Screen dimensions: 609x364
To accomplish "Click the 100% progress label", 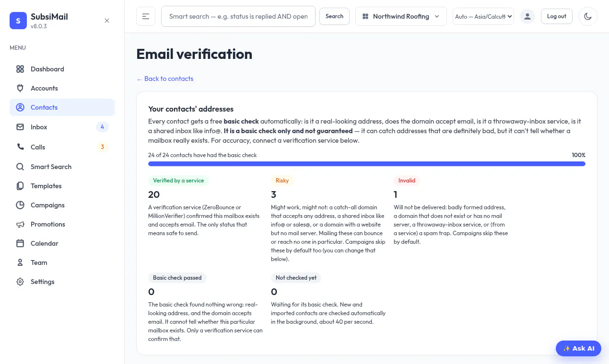I will (578, 155).
